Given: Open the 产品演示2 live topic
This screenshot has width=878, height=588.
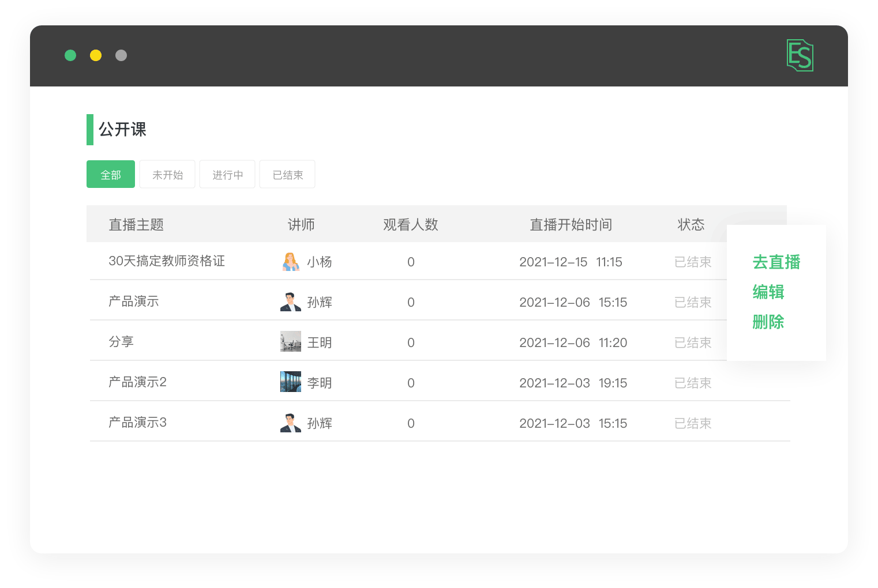Looking at the screenshot, I should tap(137, 382).
